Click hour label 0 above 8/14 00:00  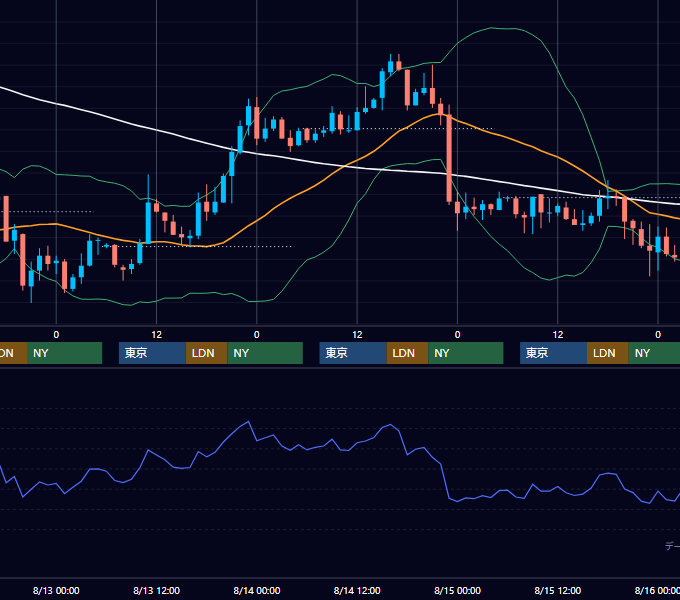[x=257, y=335]
